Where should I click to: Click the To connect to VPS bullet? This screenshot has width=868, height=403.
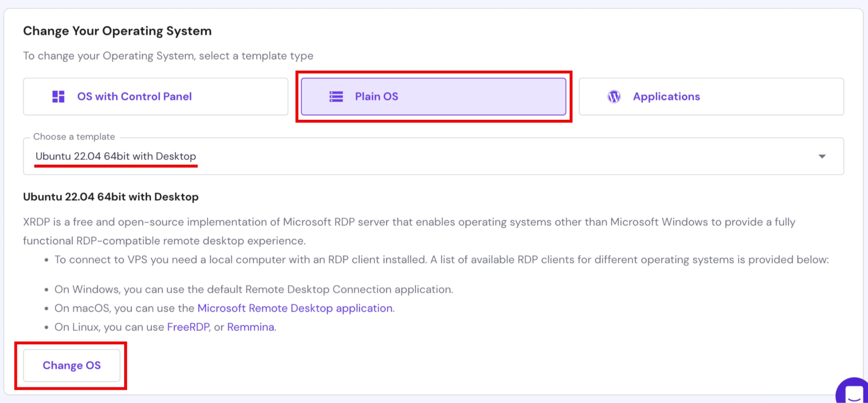(441, 259)
